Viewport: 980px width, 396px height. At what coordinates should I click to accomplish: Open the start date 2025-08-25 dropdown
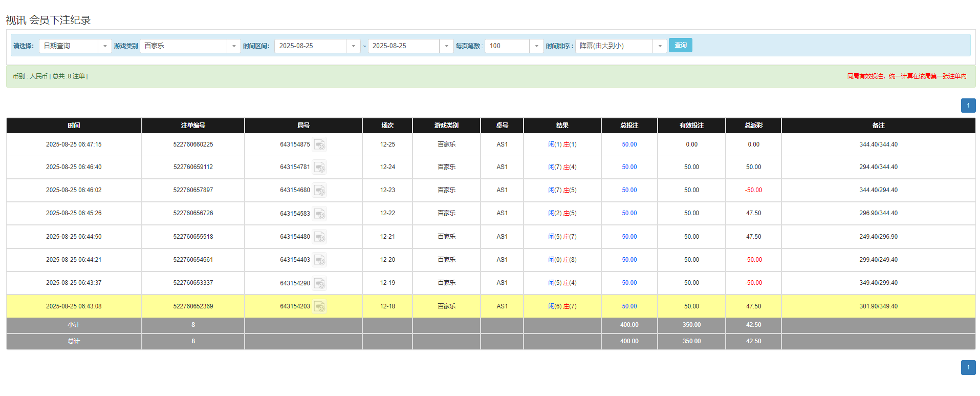[353, 46]
